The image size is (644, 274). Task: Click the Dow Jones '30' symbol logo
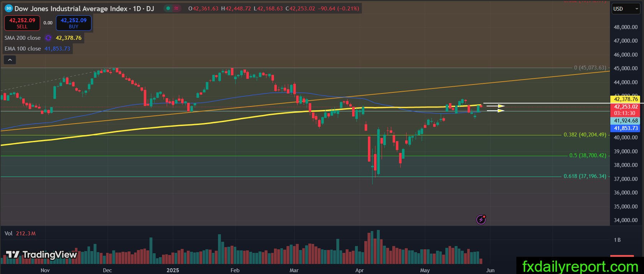(9, 8)
